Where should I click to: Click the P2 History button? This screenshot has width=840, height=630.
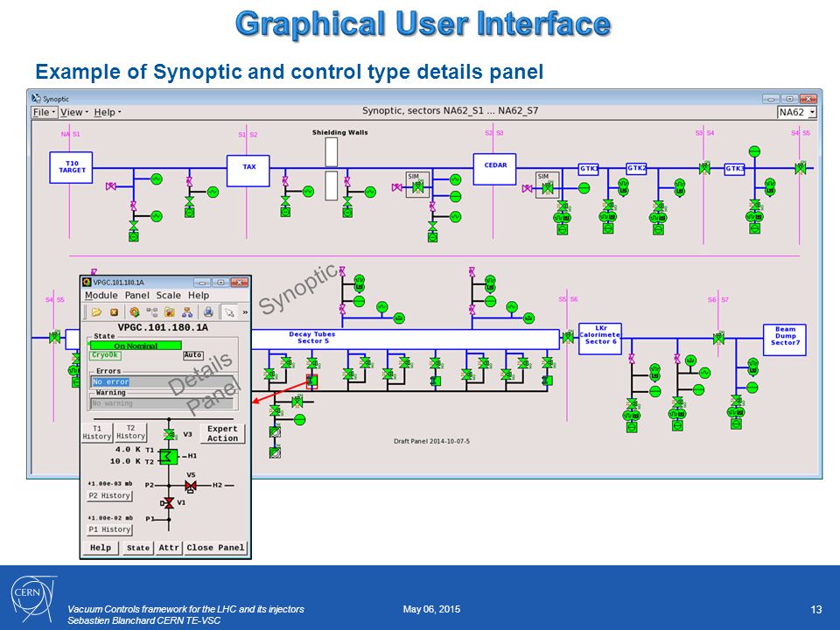coord(109,495)
